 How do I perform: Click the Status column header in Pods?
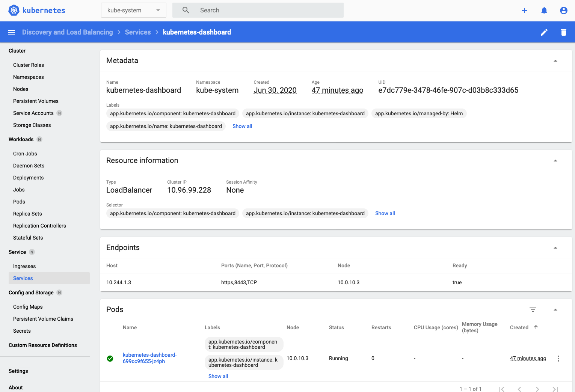337,327
